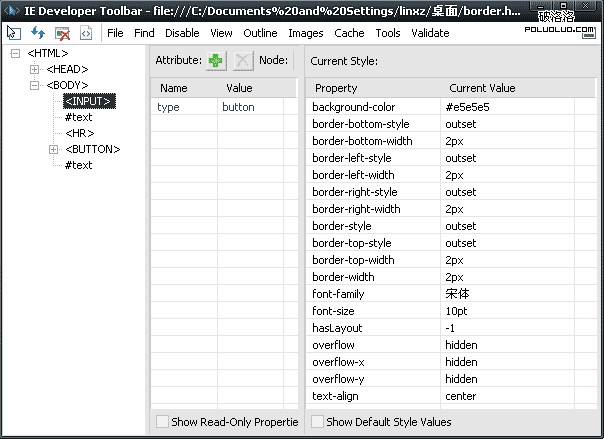
Task: Collapse the BODY node in DOM tree
Action: tap(35, 85)
